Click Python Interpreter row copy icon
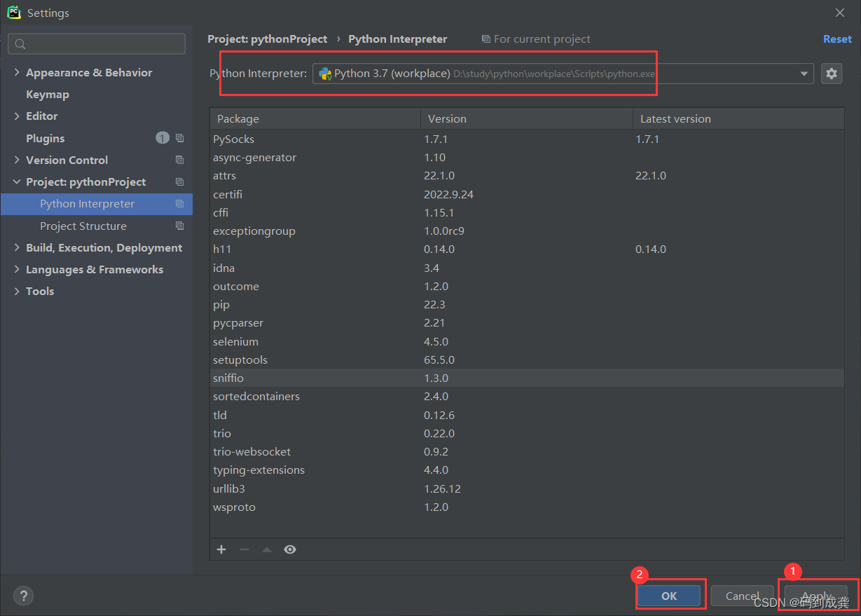The image size is (861, 616). [x=180, y=203]
